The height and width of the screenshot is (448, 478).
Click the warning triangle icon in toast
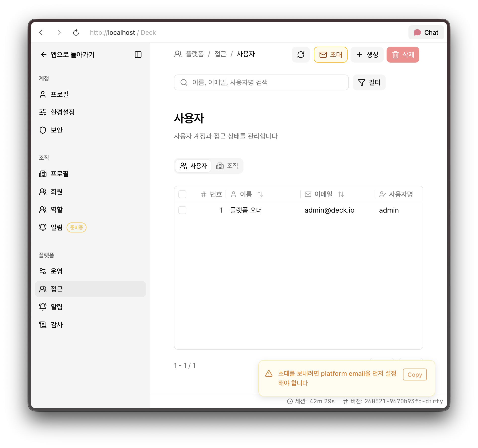[x=269, y=373]
